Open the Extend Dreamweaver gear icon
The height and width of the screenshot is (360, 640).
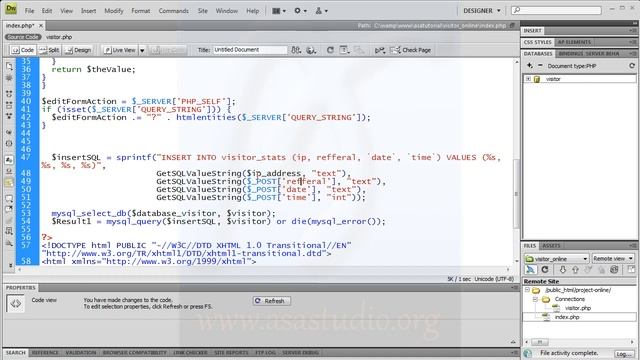coord(300,11)
